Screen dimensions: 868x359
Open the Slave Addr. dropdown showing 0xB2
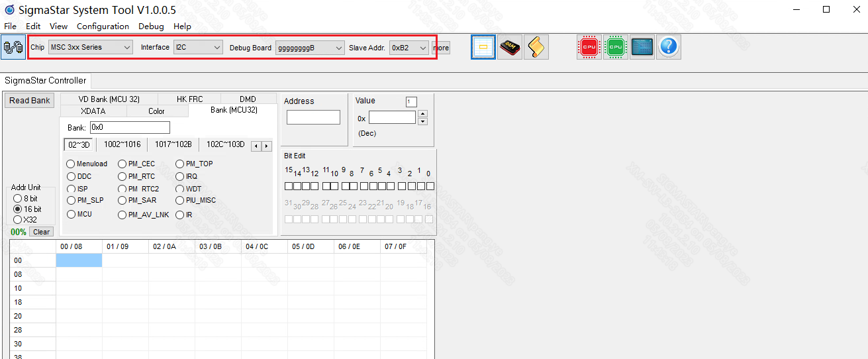409,48
